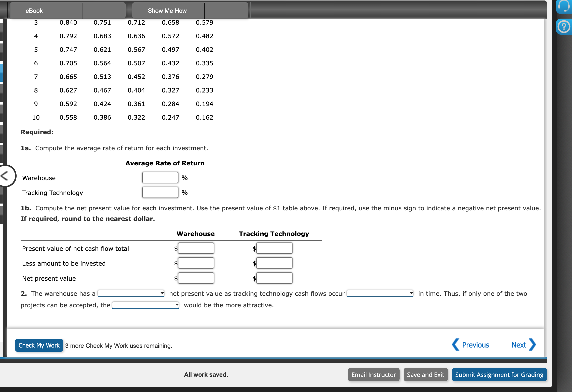Screen dimensions: 572x392
Task: Expand the warehouse net present value dropdown
Action: pos(131,293)
